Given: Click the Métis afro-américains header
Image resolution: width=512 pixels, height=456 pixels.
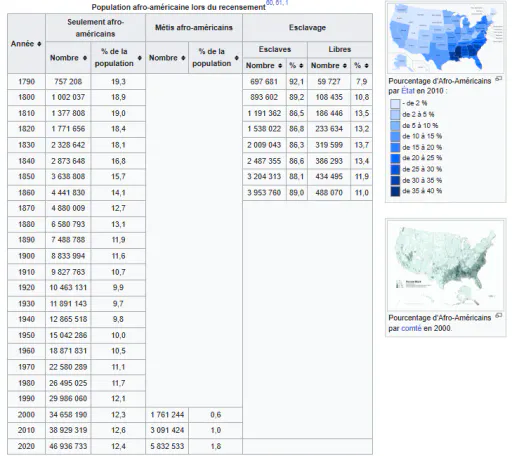Looking at the screenshot, I should coord(194,28).
